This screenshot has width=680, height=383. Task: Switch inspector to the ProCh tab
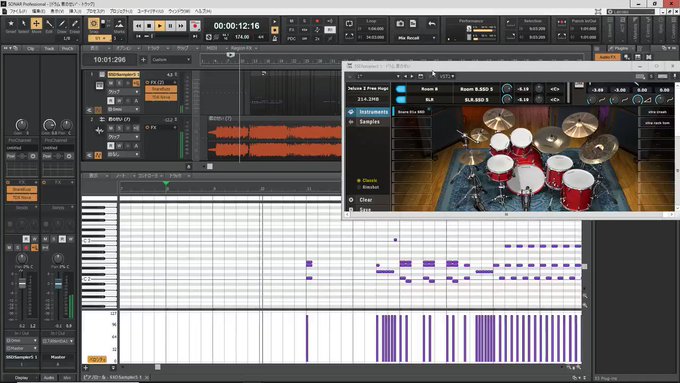[x=67, y=49]
